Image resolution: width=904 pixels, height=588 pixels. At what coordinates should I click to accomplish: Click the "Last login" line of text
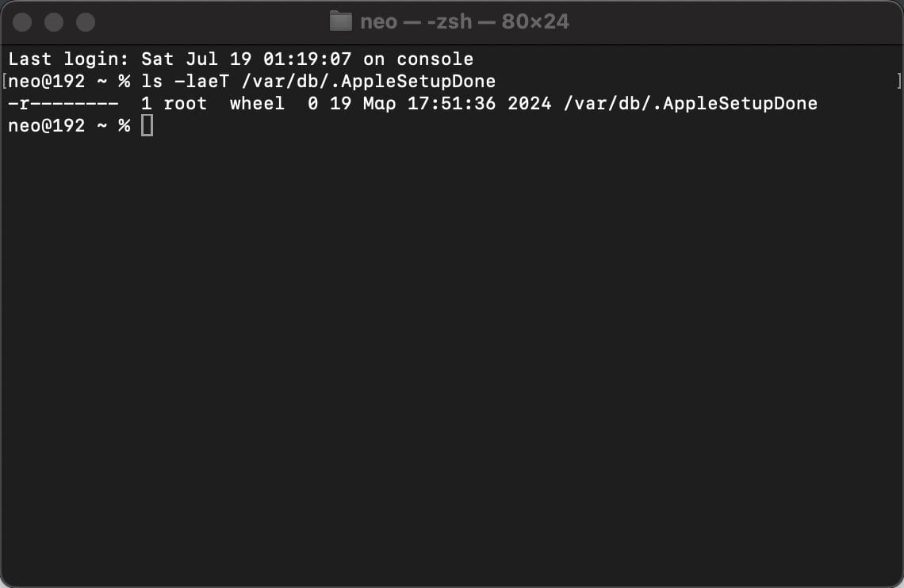coord(241,59)
